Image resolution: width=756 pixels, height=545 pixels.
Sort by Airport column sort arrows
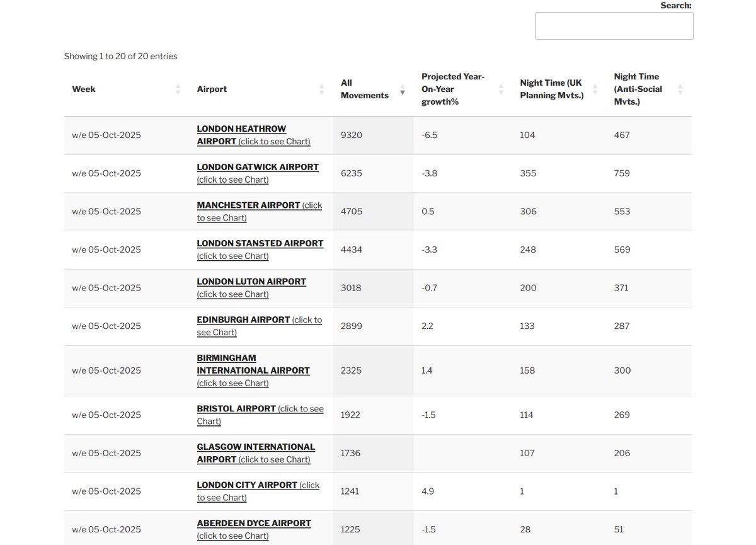tap(321, 89)
